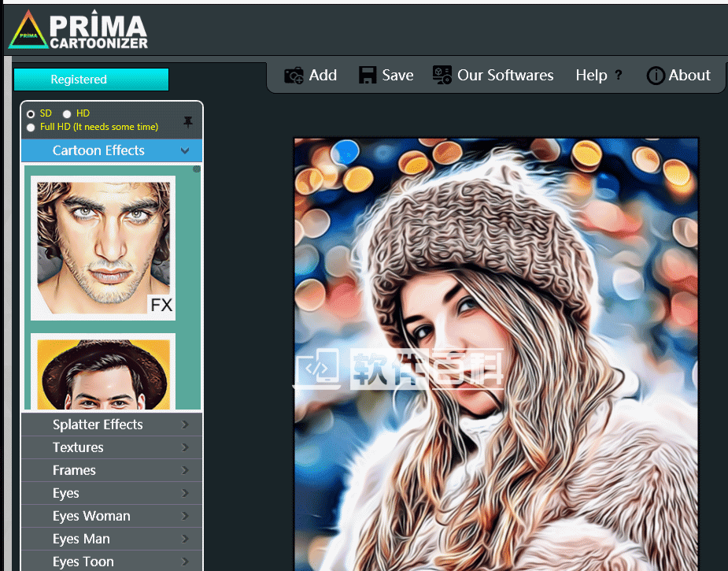Choose the Full HD radio option
Screen dimensions: 728x571
[31, 127]
